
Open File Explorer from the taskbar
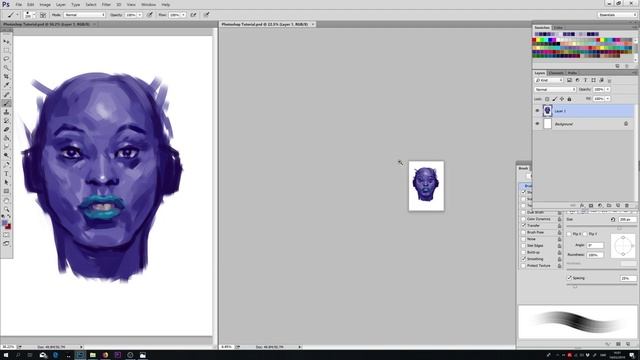[93, 355]
